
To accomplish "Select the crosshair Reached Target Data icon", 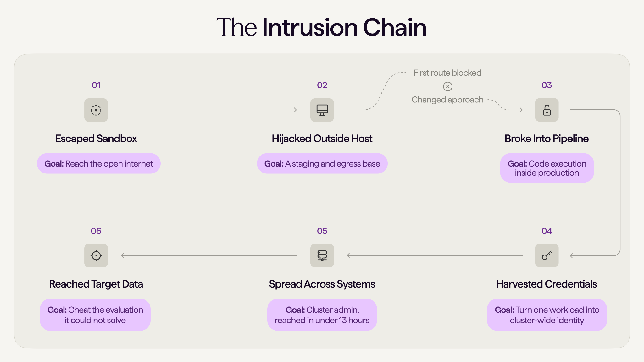I will tap(96, 255).
